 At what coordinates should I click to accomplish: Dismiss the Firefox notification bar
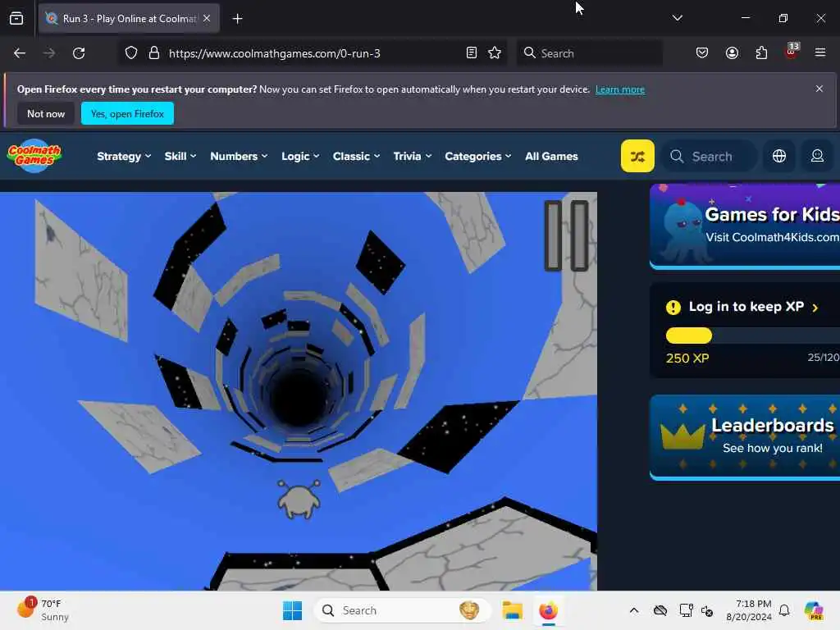tap(819, 89)
